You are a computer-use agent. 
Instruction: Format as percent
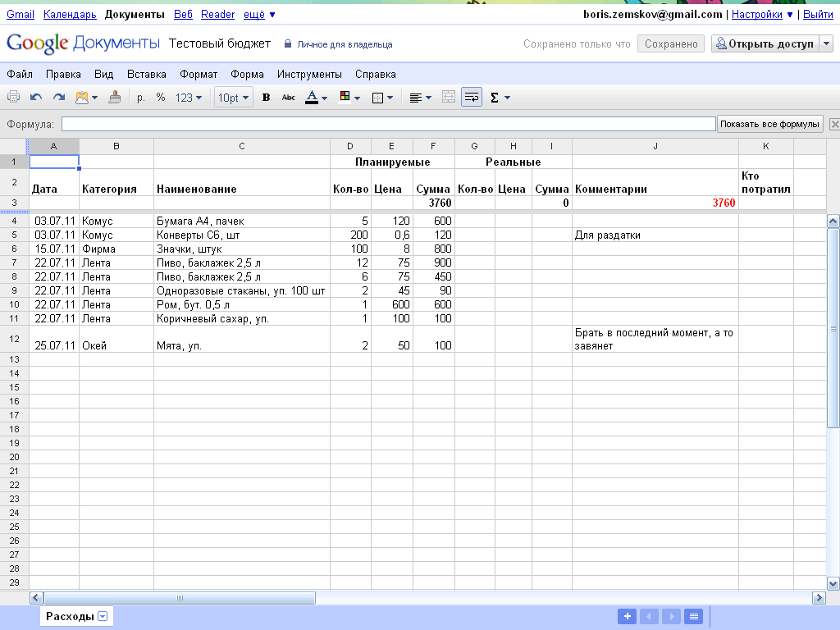(161, 98)
